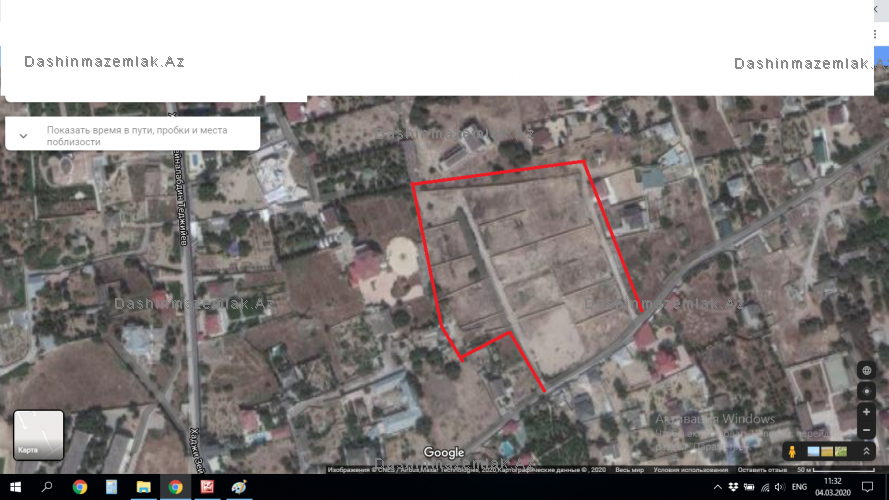Open the Paint app in the taskbar

(x=239, y=487)
